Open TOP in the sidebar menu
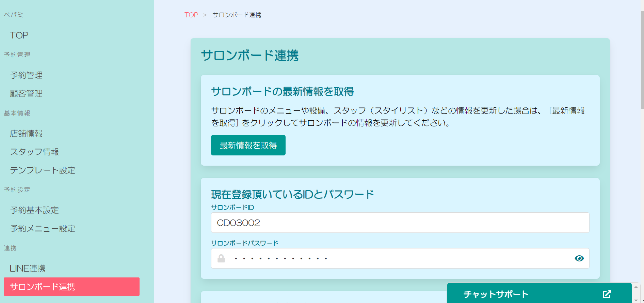The height and width of the screenshot is (303, 644). 19,35
